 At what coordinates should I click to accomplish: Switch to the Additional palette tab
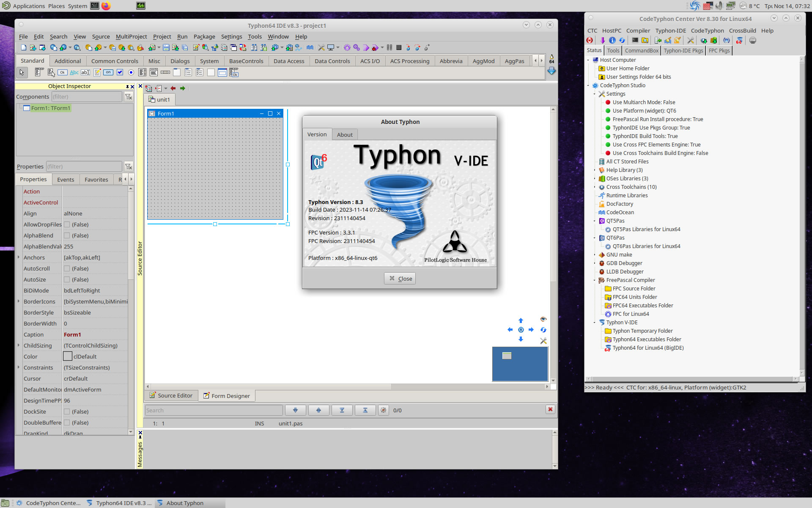[x=68, y=61]
